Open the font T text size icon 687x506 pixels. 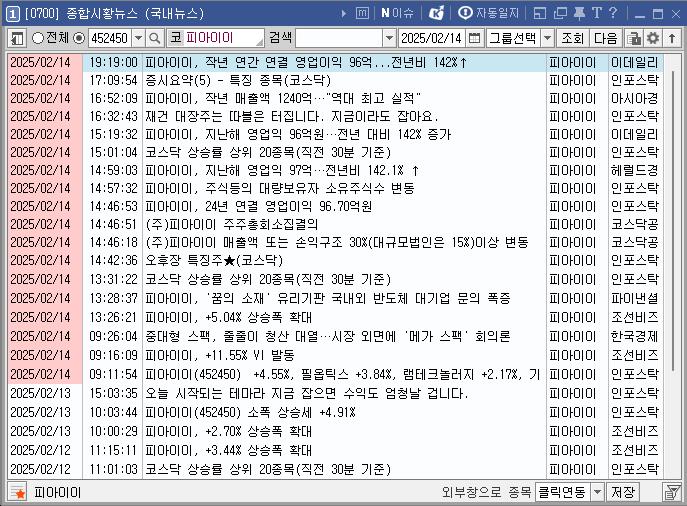pyautogui.click(x=597, y=13)
